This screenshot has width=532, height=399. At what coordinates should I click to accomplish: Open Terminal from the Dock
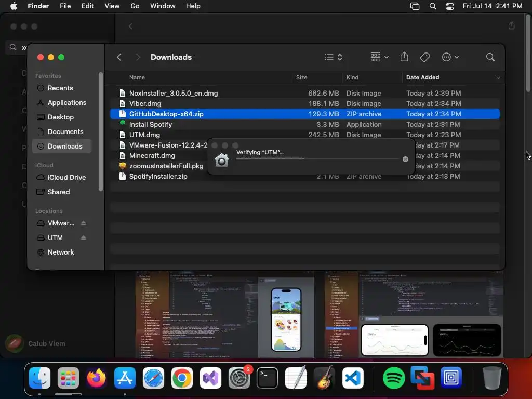coord(268,378)
